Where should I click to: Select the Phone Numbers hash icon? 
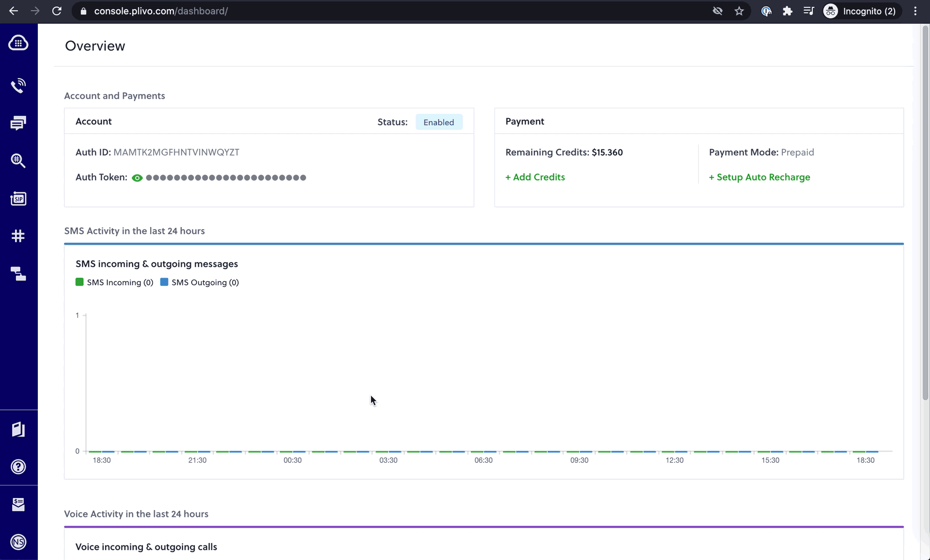tap(18, 236)
